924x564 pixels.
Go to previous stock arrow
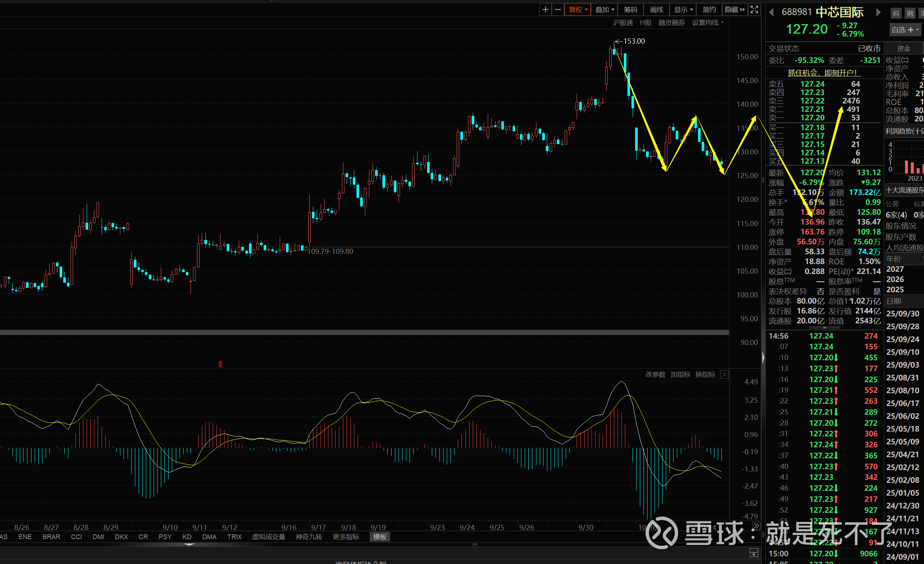pos(772,12)
